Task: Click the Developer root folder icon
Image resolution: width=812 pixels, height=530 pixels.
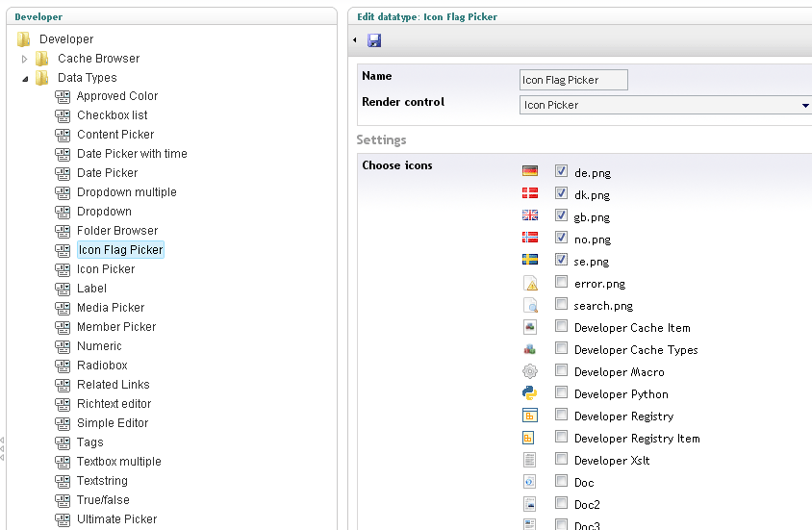Action: 24,39
